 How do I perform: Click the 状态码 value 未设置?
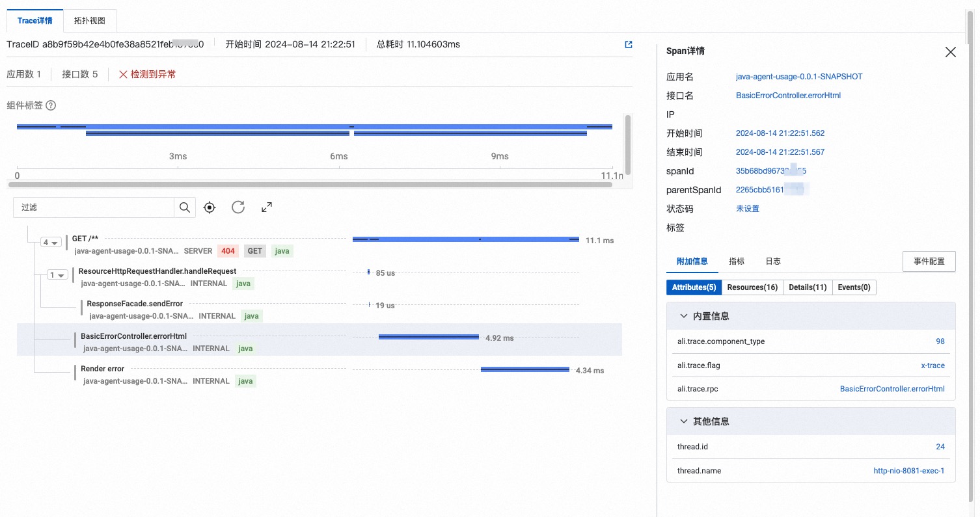tap(748, 209)
